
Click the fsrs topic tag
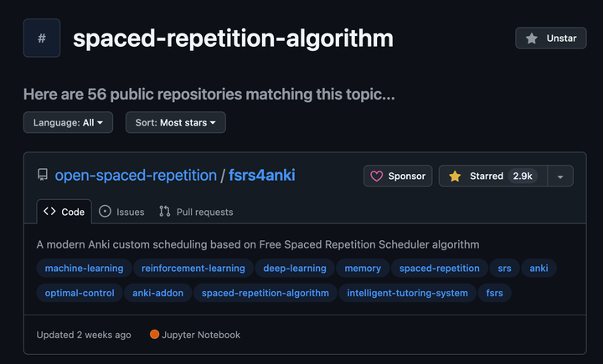[x=494, y=293]
